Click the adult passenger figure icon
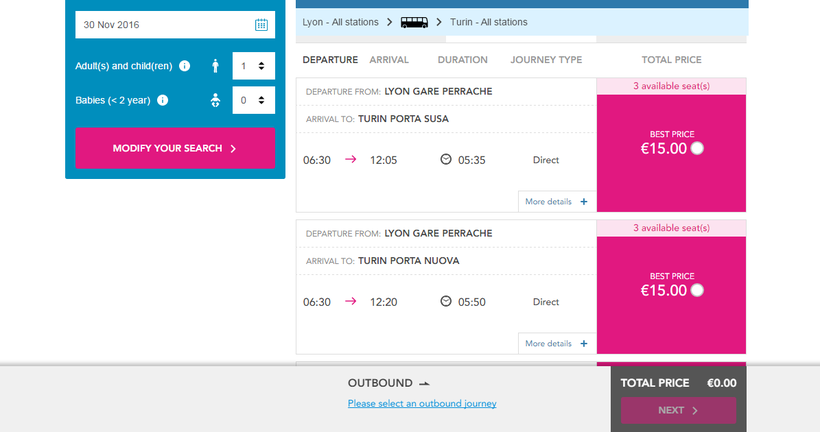820x432 pixels. coord(215,66)
